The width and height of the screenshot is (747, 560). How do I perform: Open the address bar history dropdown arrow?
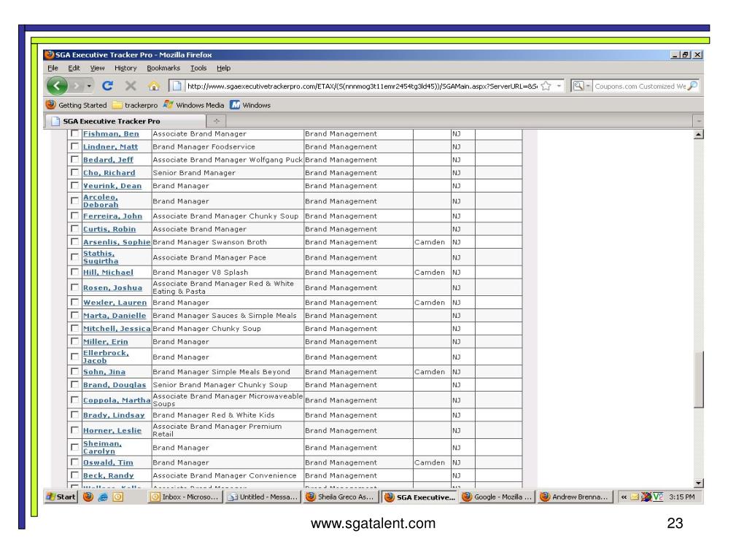[559, 86]
